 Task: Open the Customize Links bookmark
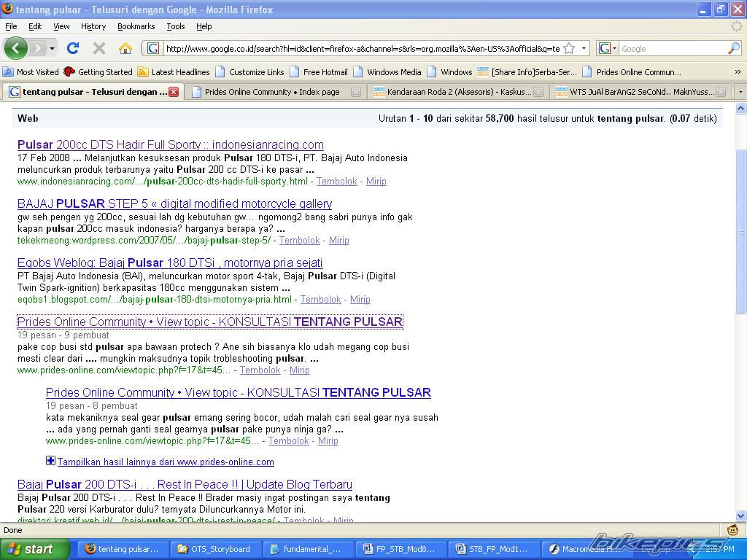click(x=249, y=72)
